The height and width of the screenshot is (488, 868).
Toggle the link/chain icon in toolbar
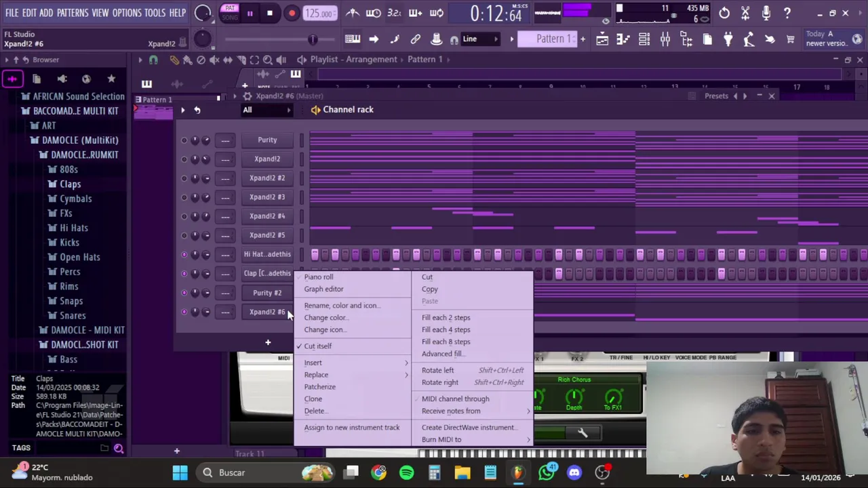416,39
